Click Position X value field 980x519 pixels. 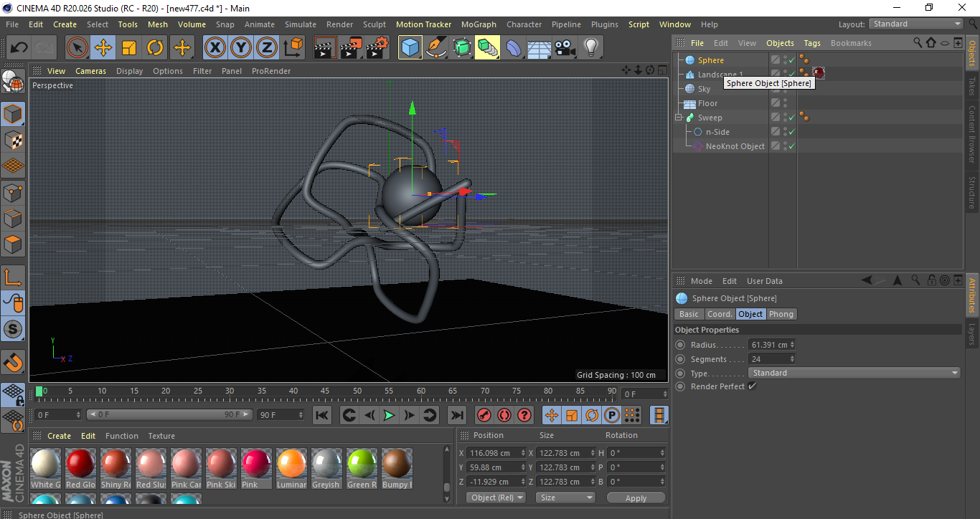click(496, 453)
